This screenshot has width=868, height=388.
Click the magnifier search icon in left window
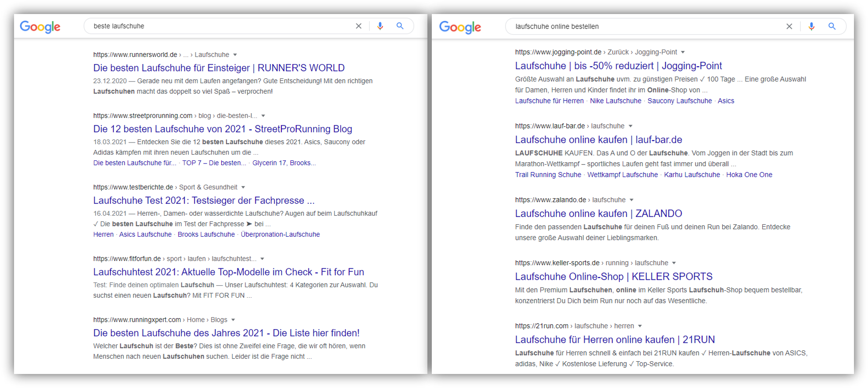click(x=400, y=26)
